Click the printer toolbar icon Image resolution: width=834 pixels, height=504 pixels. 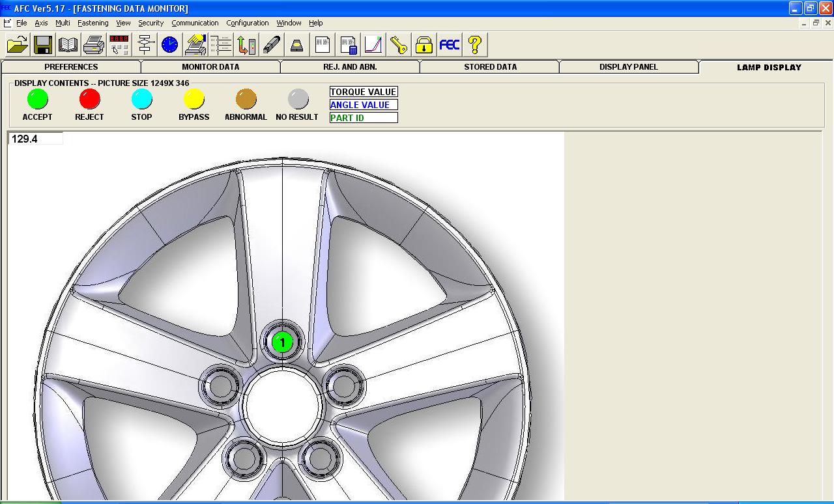(x=94, y=45)
